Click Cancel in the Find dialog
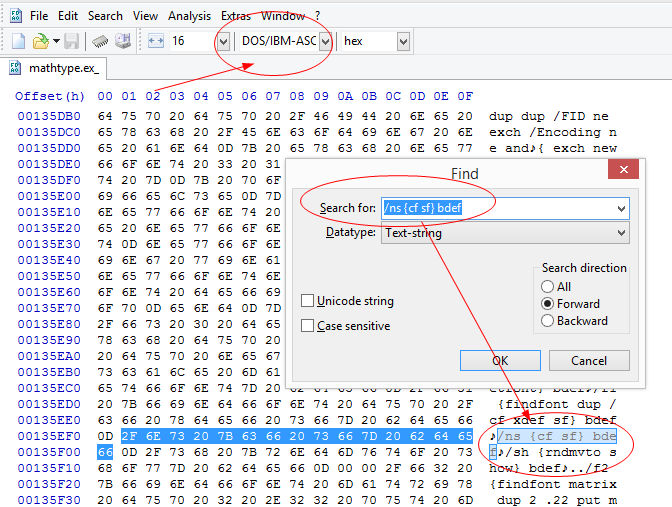The height and width of the screenshot is (507, 672). coord(589,360)
